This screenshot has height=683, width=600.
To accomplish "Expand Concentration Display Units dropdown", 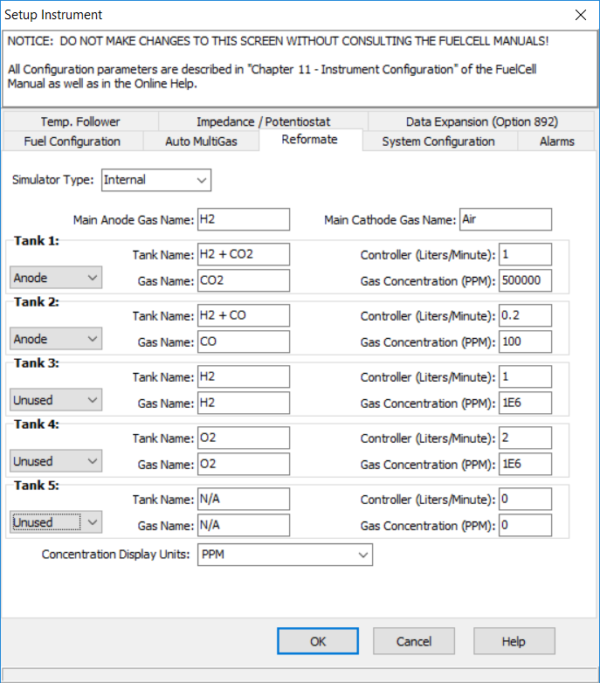I will 285,555.
